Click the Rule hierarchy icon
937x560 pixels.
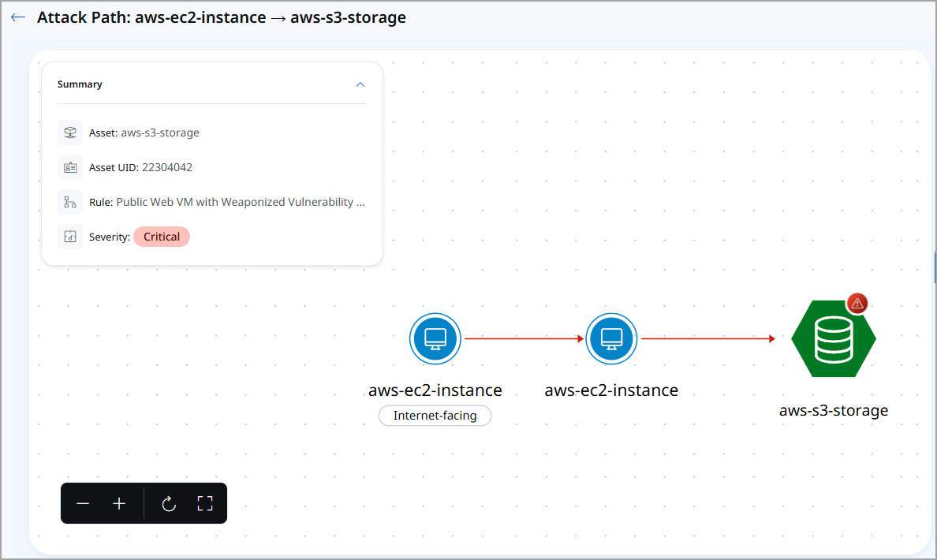70,202
